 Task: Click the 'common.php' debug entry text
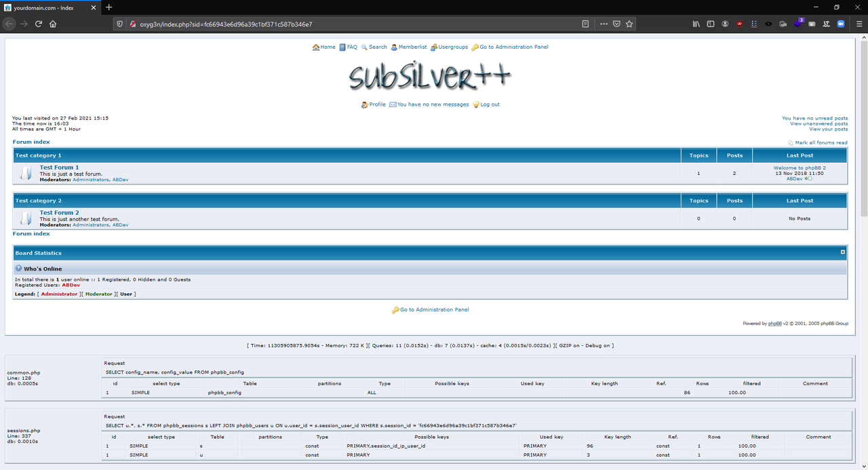click(x=24, y=373)
